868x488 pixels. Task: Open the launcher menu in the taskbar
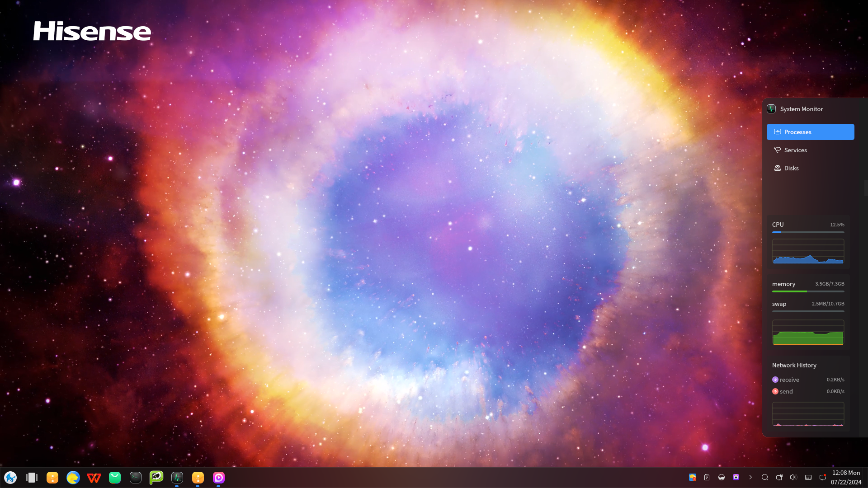pyautogui.click(x=10, y=478)
